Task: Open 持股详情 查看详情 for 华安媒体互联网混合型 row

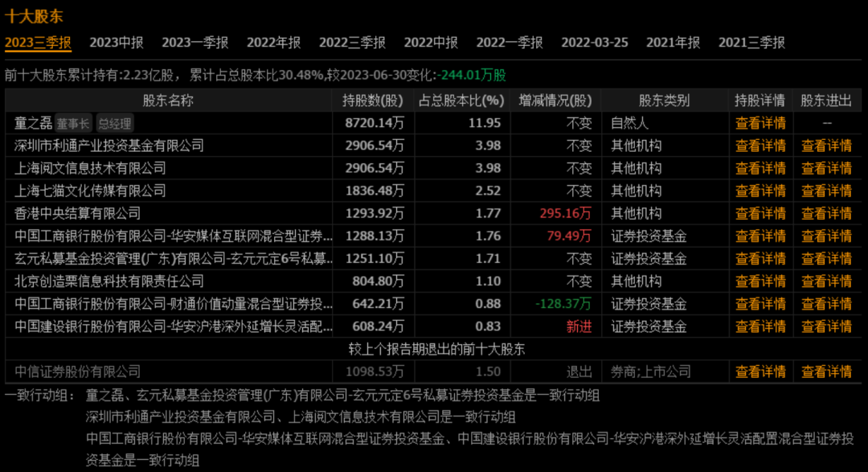Action: click(x=760, y=236)
